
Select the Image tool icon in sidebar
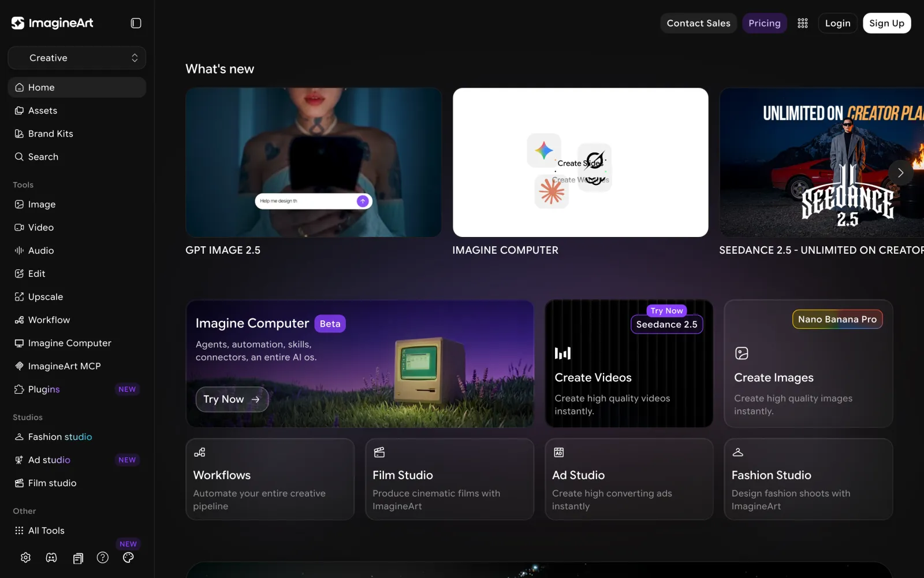(19, 205)
